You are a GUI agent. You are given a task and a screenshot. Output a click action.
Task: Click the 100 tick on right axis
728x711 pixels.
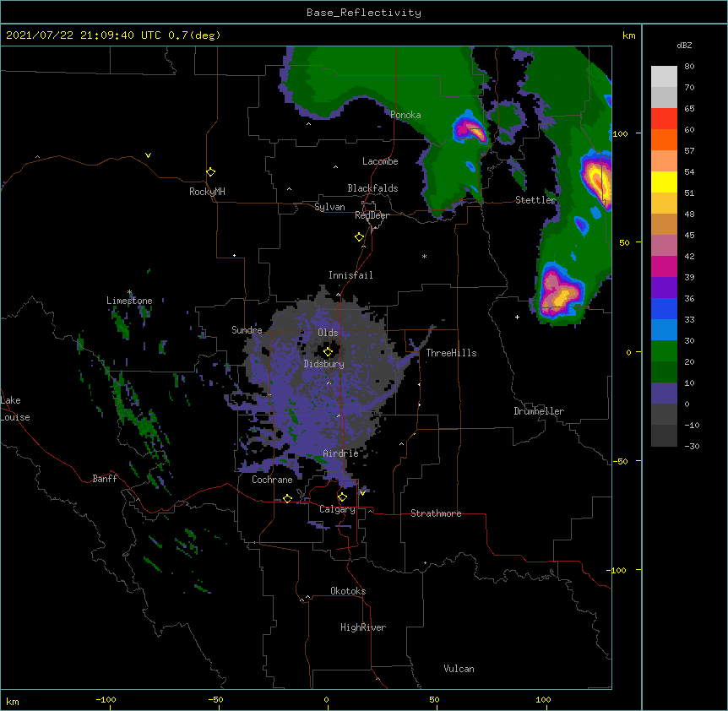click(620, 133)
